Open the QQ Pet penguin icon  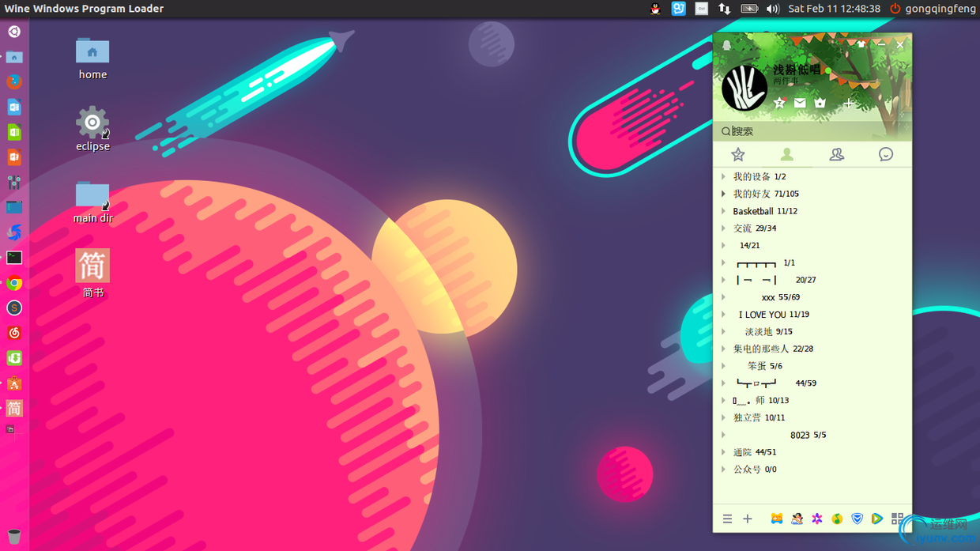797,519
